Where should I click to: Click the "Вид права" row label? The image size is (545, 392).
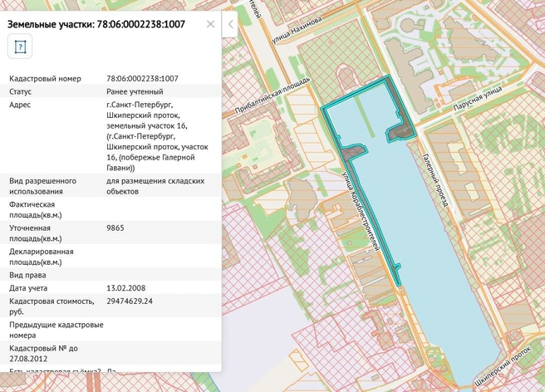[27, 275]
